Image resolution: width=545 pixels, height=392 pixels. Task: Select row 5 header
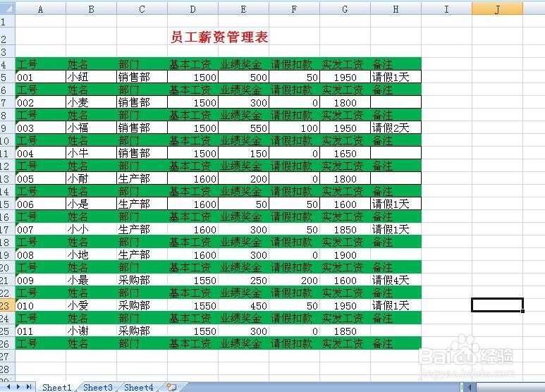(7, 77)
